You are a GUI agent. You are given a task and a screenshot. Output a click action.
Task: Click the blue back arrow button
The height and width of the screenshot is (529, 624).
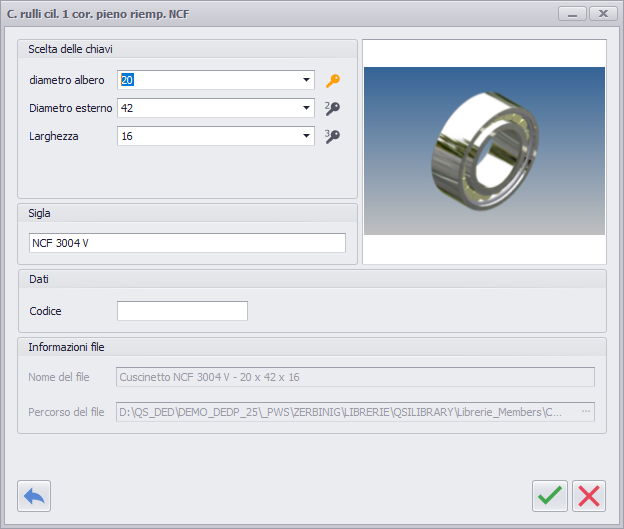[x=34, y=496]
